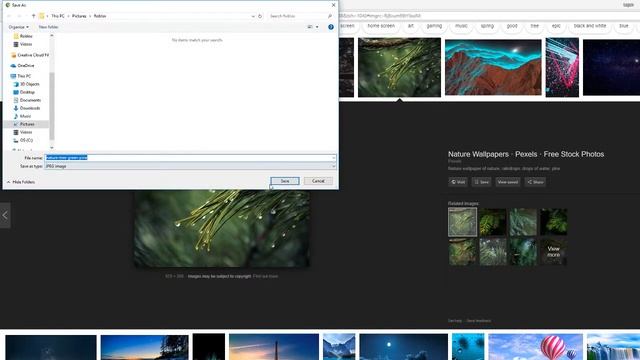
Task: Click the View saved button
Action: [507, 182]
